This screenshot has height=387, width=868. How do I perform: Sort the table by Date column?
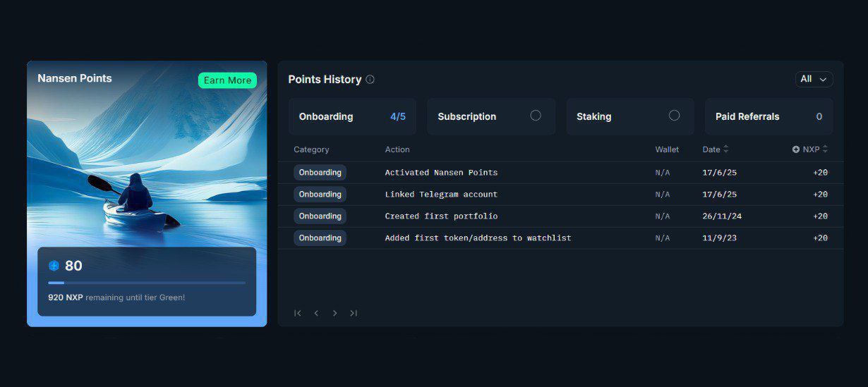pos(716,149)
